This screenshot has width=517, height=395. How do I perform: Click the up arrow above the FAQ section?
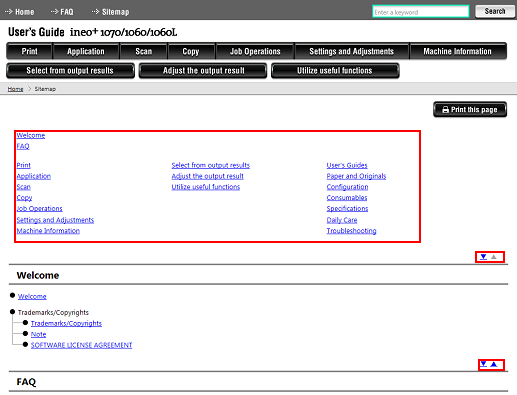point(494,364)
